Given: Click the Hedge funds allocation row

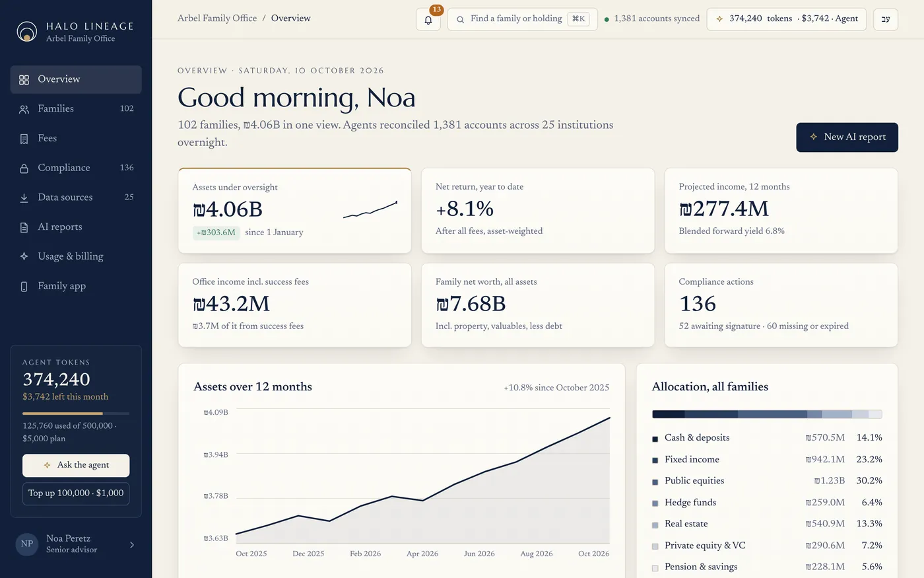Looking at the screenshot, I should point(767,503).
